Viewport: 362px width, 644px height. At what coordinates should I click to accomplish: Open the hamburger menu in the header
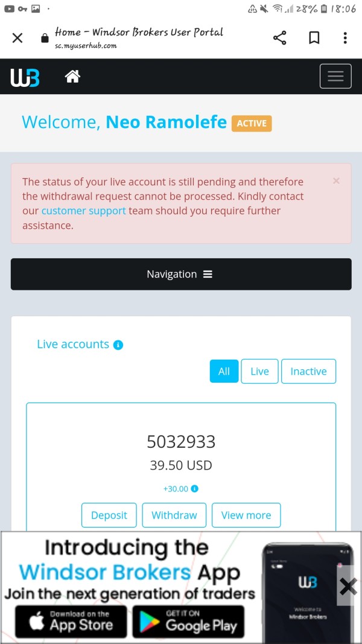click(335, 76)
